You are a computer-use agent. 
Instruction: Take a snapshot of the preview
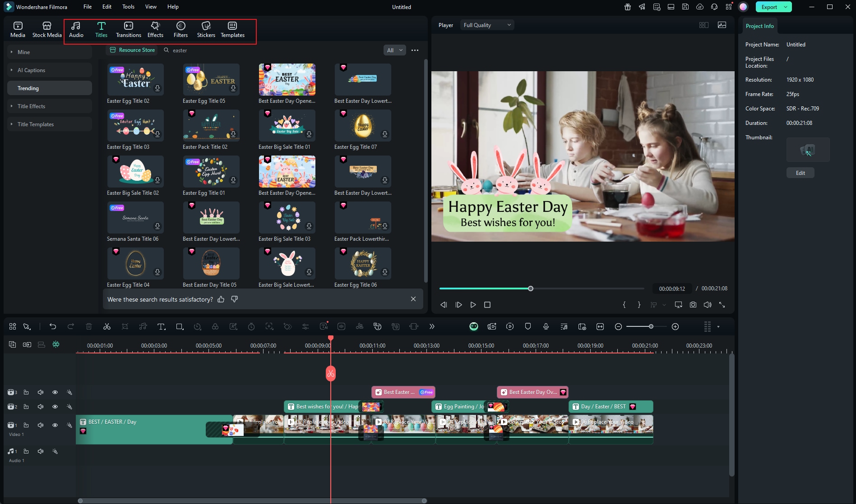click(693, 305)
